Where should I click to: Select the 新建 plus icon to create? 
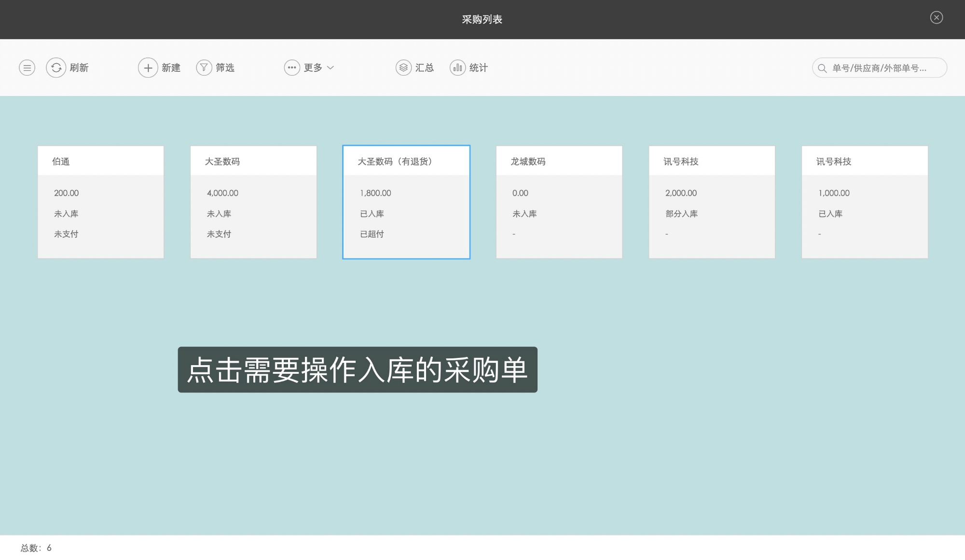click(148, 68)
